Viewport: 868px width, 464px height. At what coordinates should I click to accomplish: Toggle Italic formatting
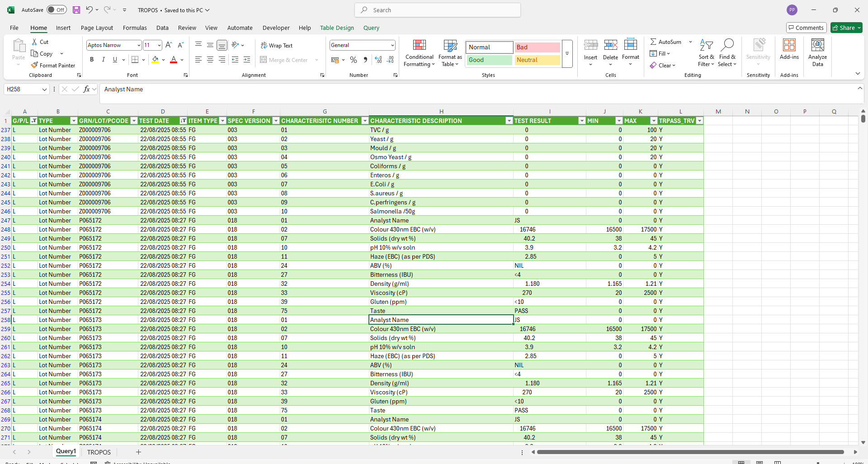tap(104, 60)
